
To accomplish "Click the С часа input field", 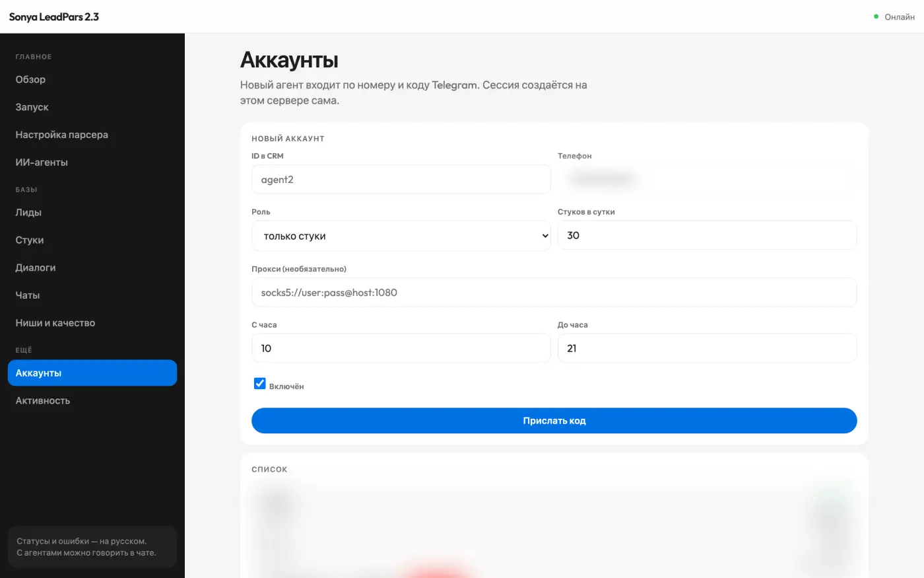I will click(401, 348).
